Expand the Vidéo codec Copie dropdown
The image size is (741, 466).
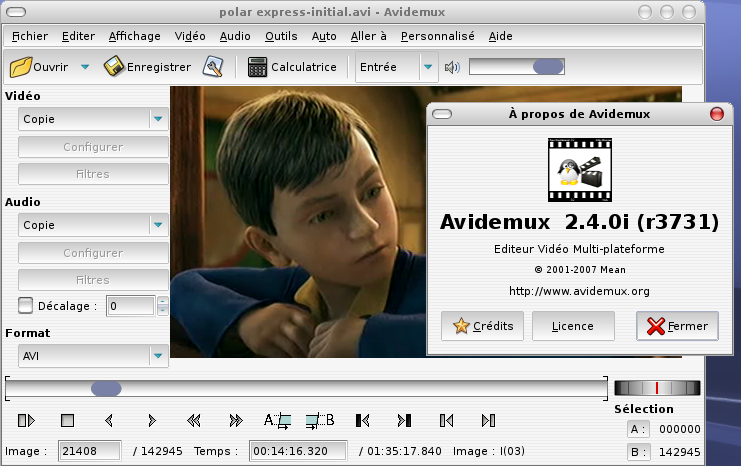point(158,119)
